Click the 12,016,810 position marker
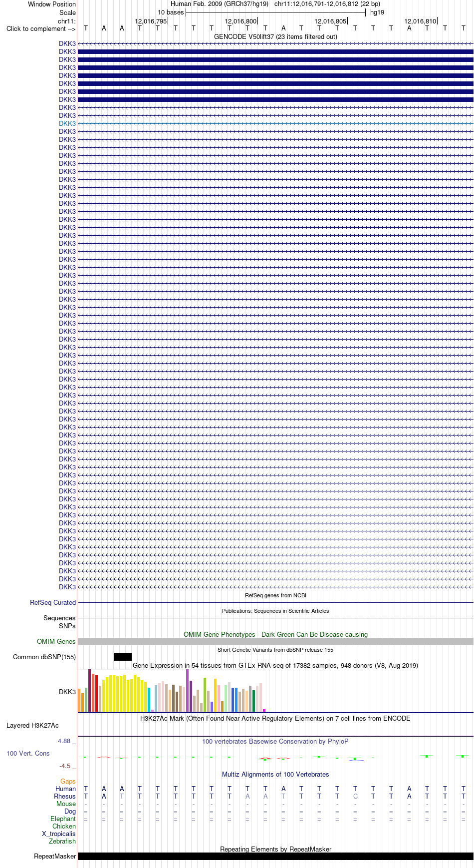Viewport: 474px width, 868px height. [421, 21]
